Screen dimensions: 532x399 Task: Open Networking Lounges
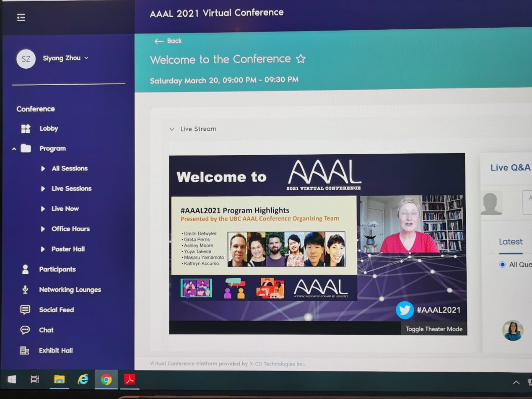click(x=70, y=290)
